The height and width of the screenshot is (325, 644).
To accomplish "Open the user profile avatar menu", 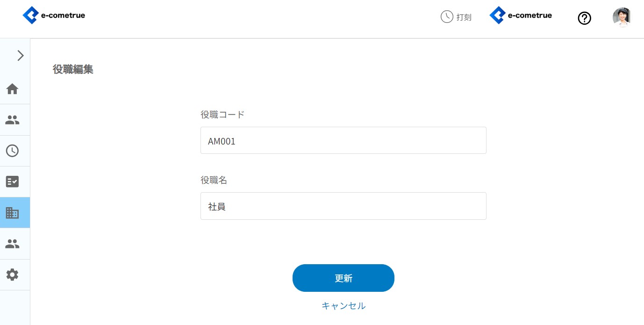I will [621, 17].
